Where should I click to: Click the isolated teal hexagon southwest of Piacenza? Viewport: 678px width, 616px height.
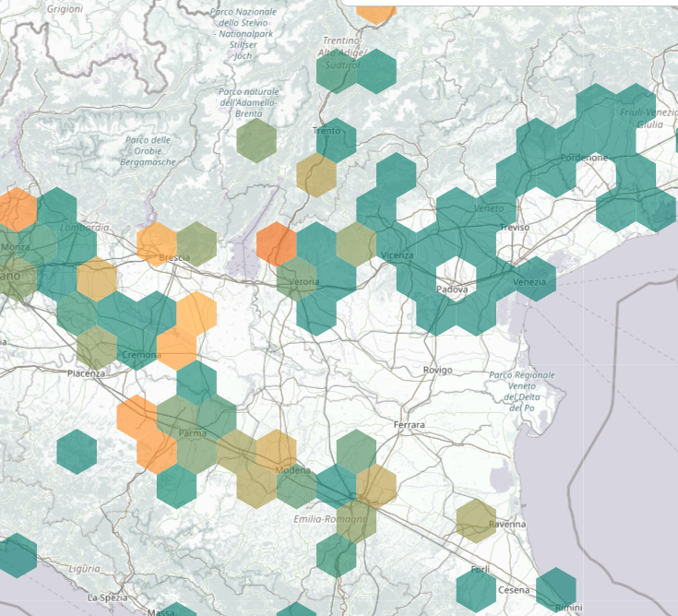[77, 452]
